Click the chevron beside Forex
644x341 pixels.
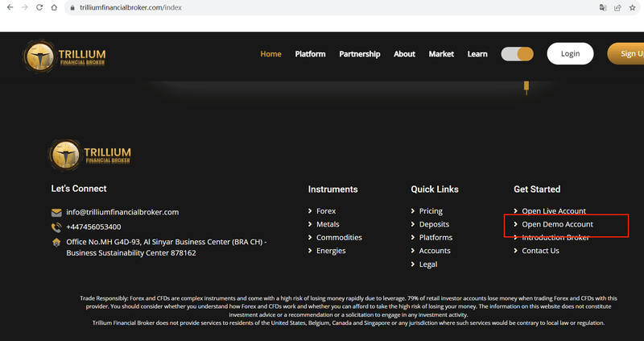click(310, 211)
